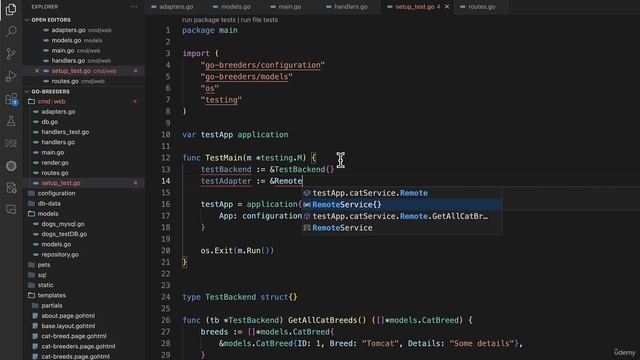640x360 pixels.
Task: Click the "go-breeders/models" import string
Action: (x=246, y=77)
